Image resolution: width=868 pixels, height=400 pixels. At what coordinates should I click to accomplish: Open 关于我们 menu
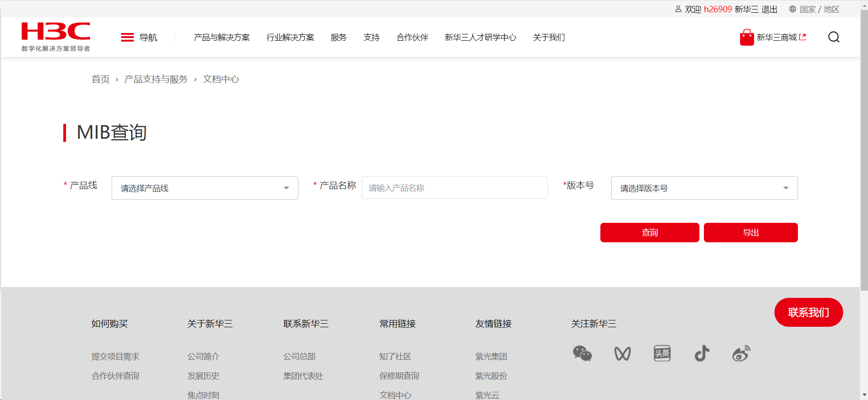point(549,38)
